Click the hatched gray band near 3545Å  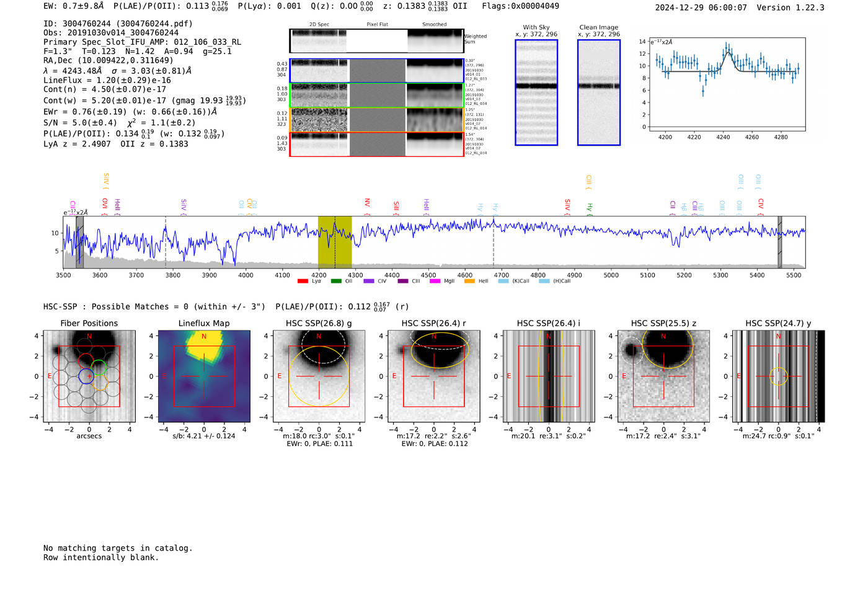point(79,242)
